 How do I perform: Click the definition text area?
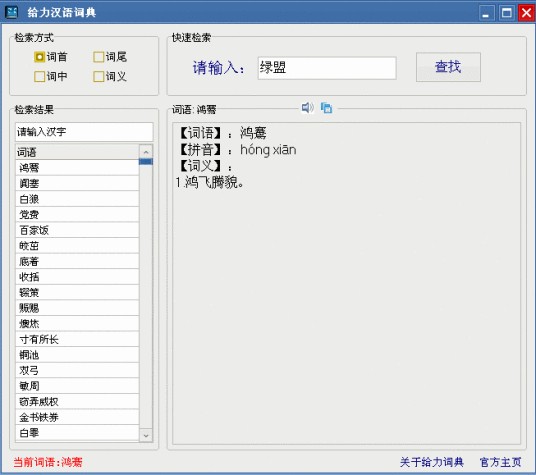pos(347,283)
